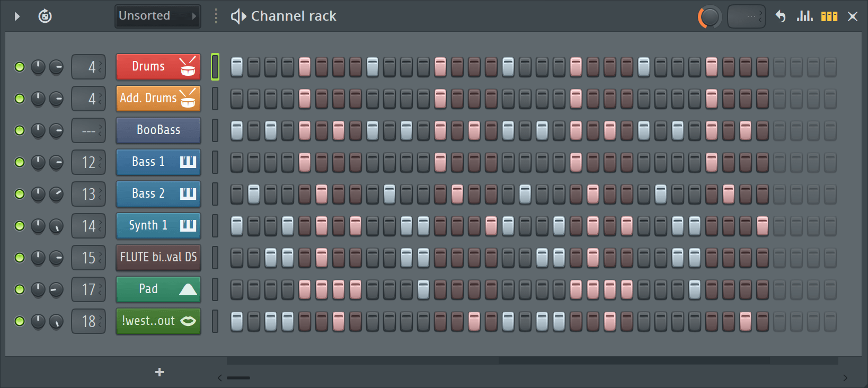The height and width of the screenshot is (388, 868).
Task: Open the Bass 1 channel button
Action: (x=158, y=162)
